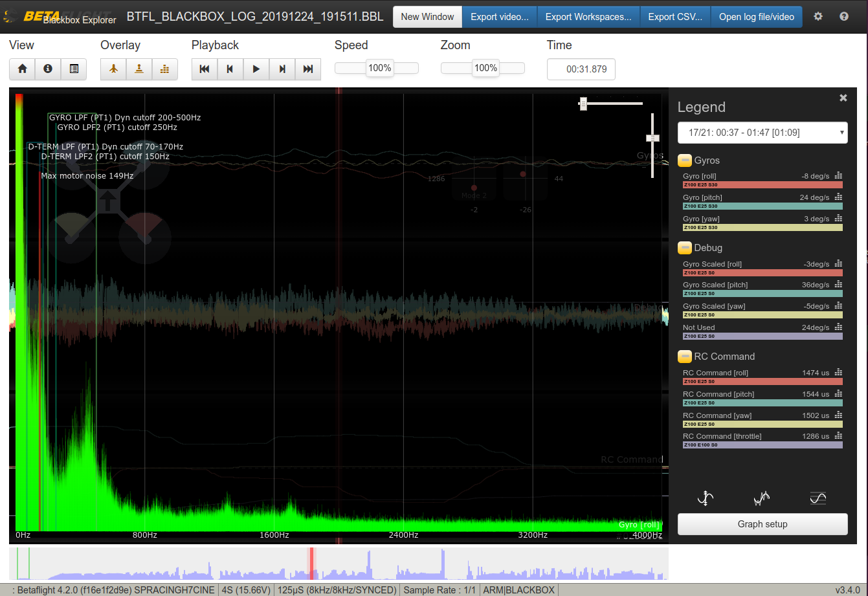Viewport: 868px width, 596px height.
Task: Analyse Gyro Scaled [pitch] via spectrum icon
Action: click(x=839, y=284)
